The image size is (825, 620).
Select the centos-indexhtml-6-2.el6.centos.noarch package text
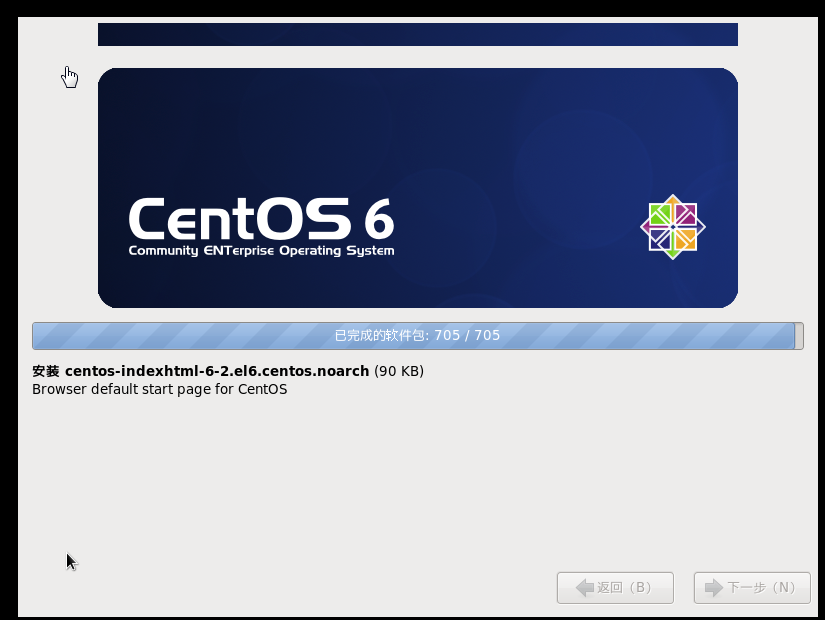click(217, 371)
